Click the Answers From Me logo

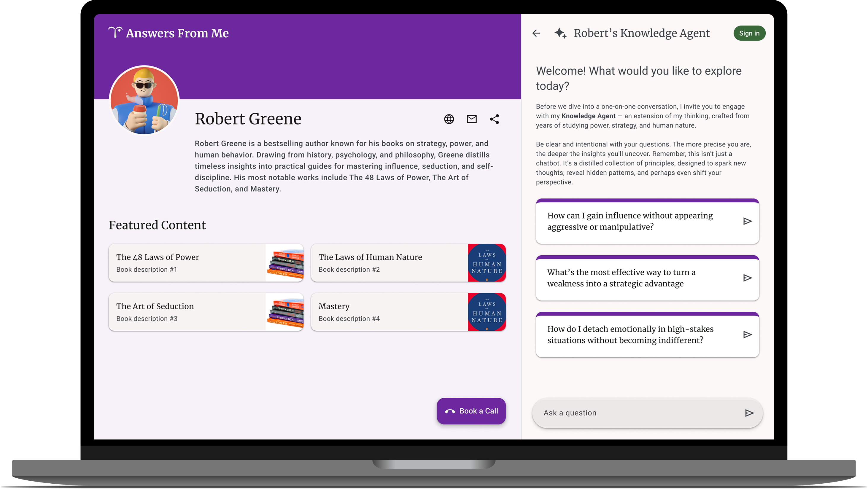(168, 33)
